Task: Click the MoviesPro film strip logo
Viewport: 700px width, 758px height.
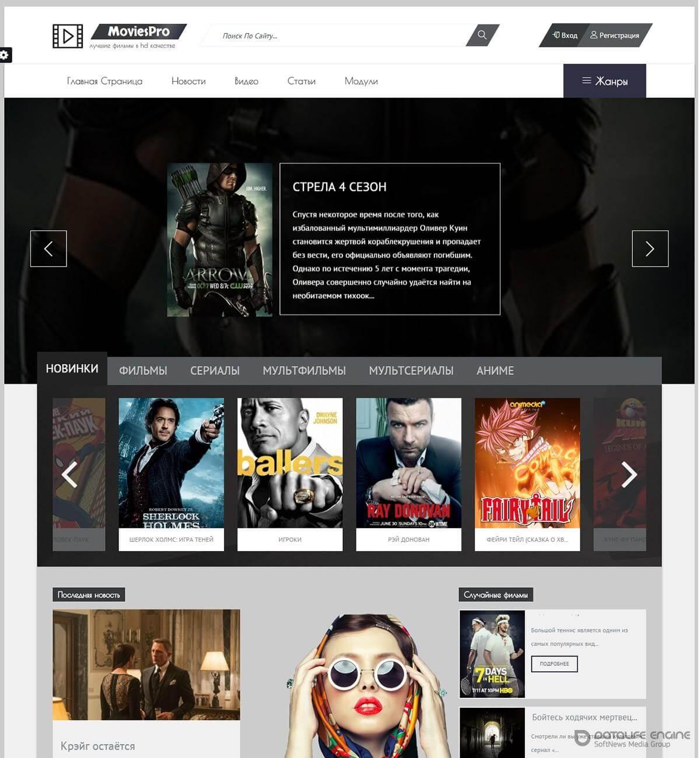Action: pyautogui.click(x=68, y=36)
